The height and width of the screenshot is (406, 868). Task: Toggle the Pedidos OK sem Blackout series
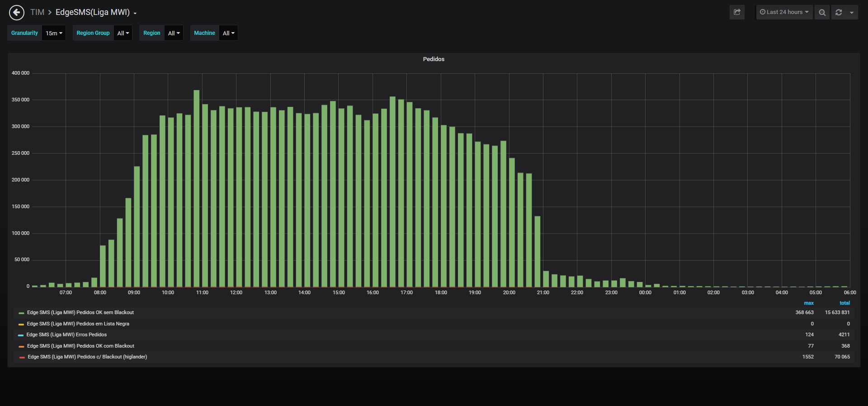(x=80, y=313)
